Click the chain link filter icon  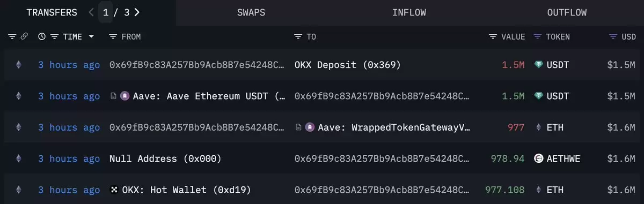pos(24,36)
